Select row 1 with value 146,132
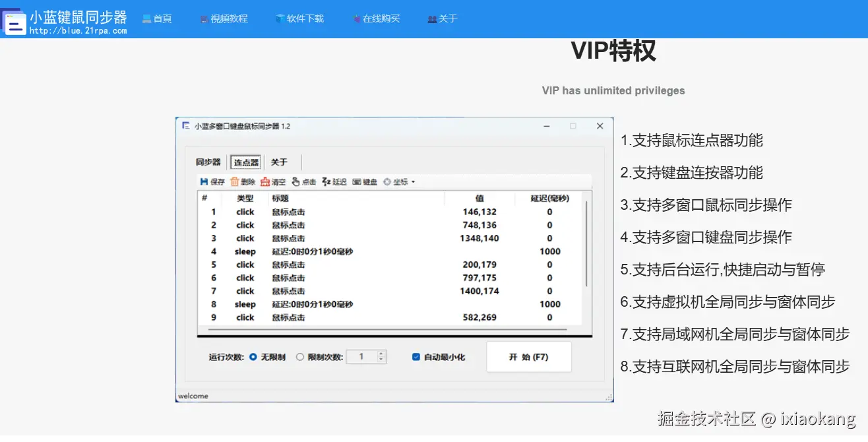This screenshot has width=868, height=442. tap(390, 212)
